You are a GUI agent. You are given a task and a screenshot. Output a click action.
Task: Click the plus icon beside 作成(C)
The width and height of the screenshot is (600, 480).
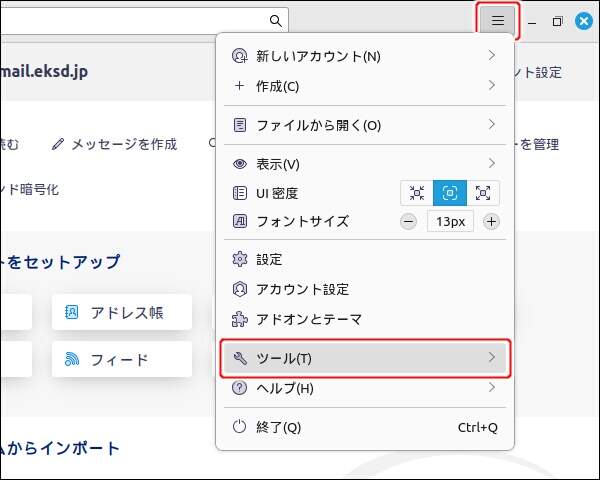coord(240,85)
